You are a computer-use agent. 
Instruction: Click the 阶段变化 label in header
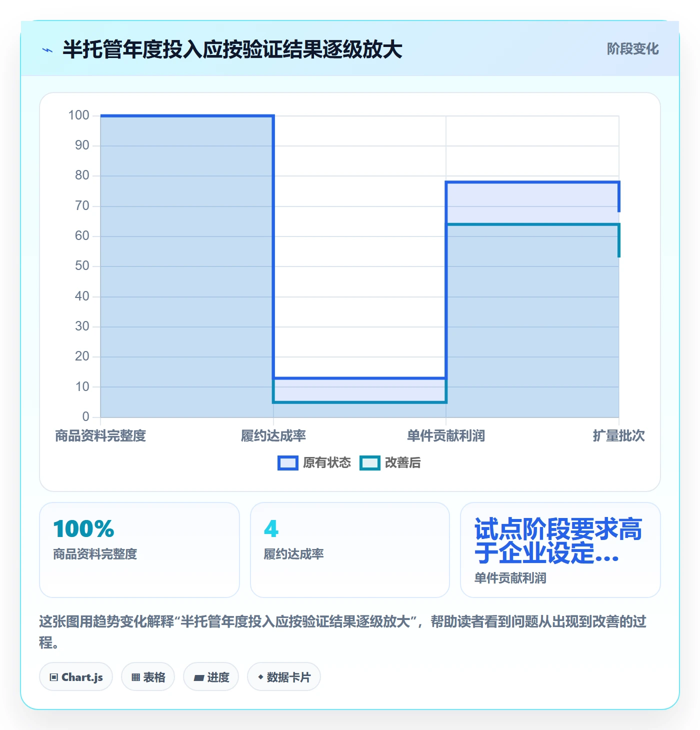(x=632, y=49)
